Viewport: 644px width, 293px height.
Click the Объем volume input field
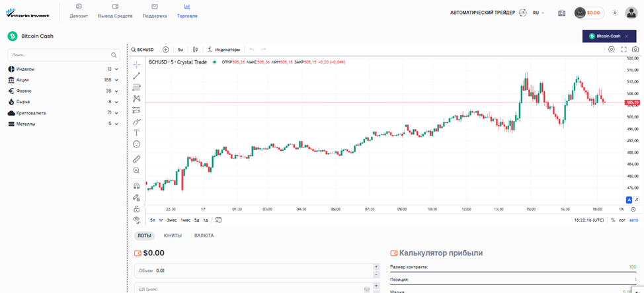[253, 271]
